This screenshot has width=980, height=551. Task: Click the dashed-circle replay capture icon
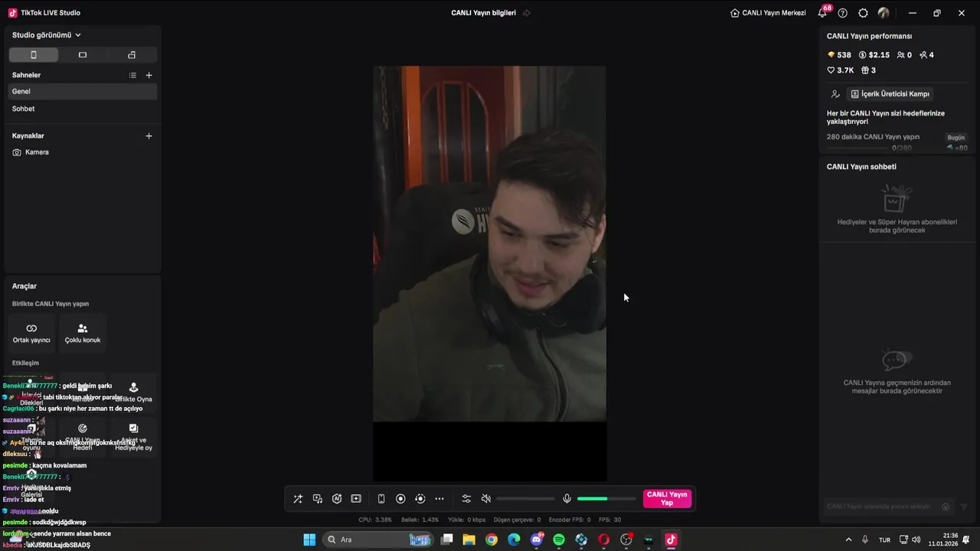coord(420,499)
